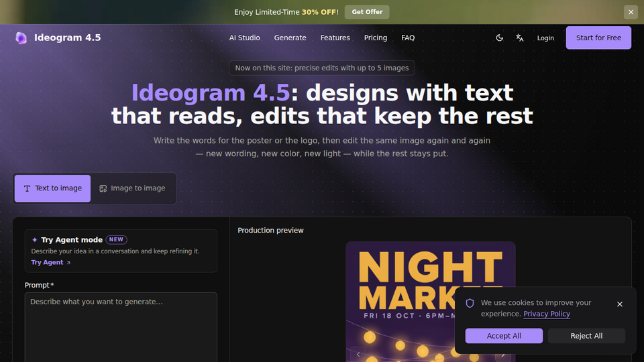Accept All cookies
The width and height of the screenshot is (644, 362).
click(504, 336)
